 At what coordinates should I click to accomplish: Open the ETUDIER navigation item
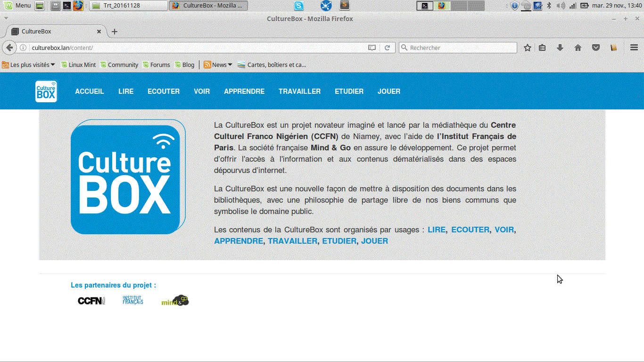[349, 91]
